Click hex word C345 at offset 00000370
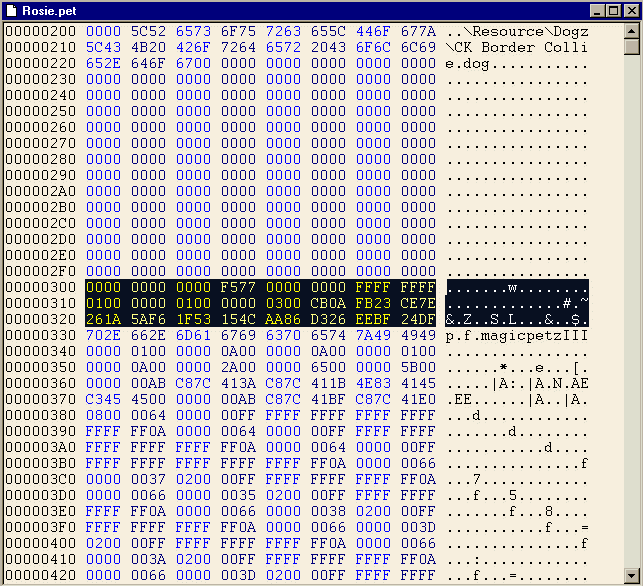643x586 pixels. 103,400
